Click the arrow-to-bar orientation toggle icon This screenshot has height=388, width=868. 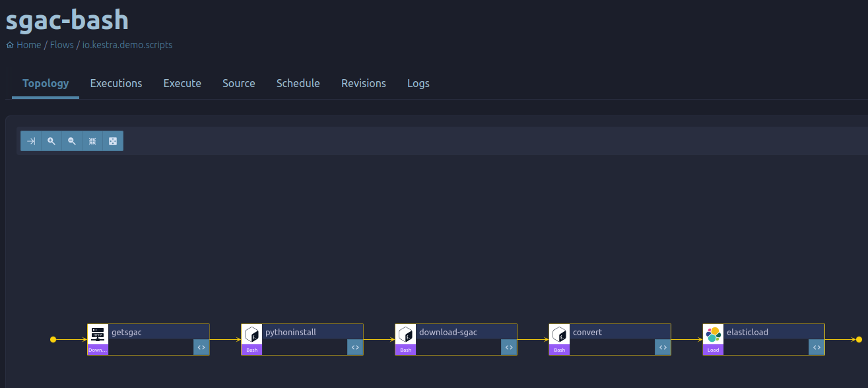[31, 141]
